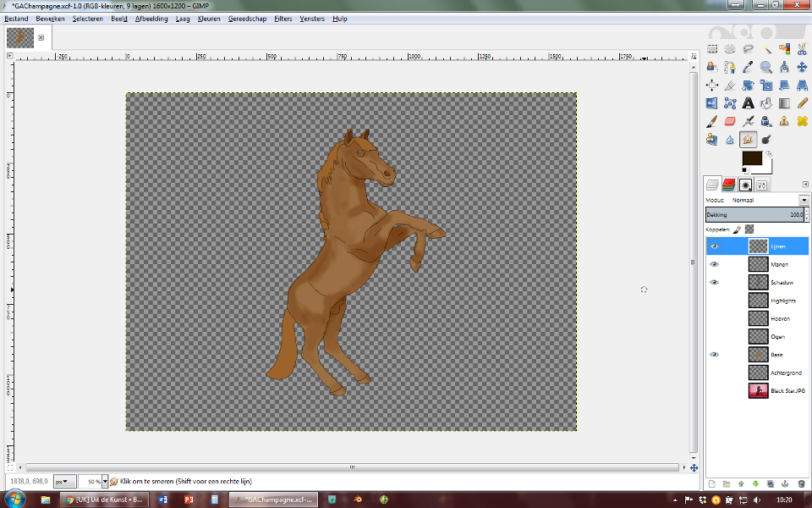Open the Windows Start menu

[x=14, y=500]
